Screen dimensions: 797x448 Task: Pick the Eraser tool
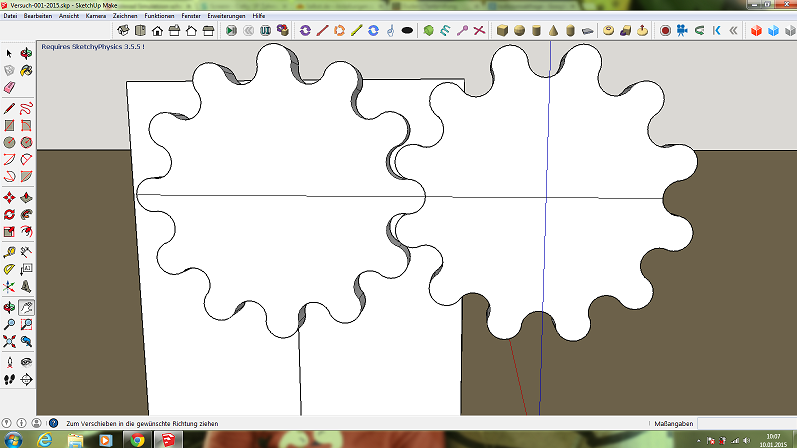point(9,88)
